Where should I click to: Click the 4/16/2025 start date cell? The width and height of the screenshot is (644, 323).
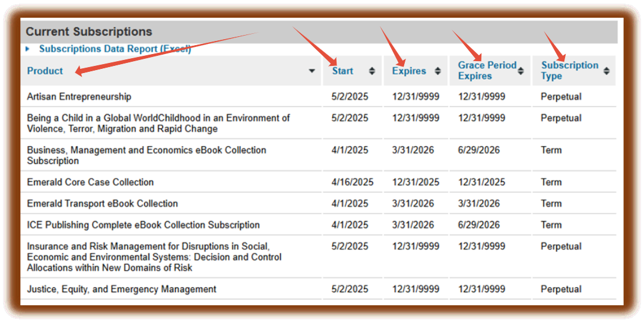[353, 182]
